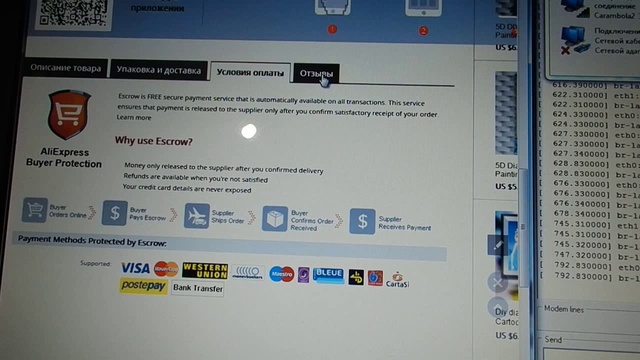Viewport: 640px width, 360px height.
Task: Click the postepay payment logo
Action: pos(144,286)
